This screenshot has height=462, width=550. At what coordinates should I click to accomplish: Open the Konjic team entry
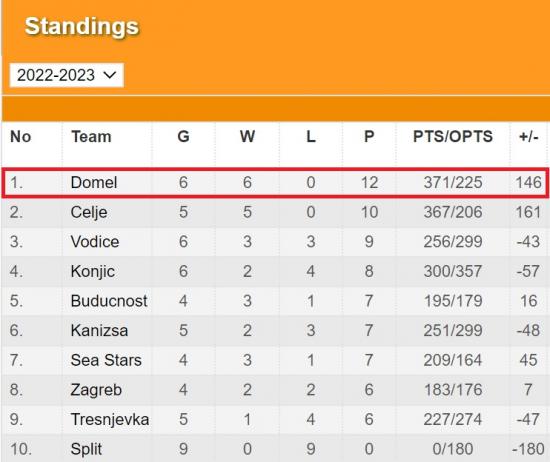pyautogui.click(x=93, y=272)
